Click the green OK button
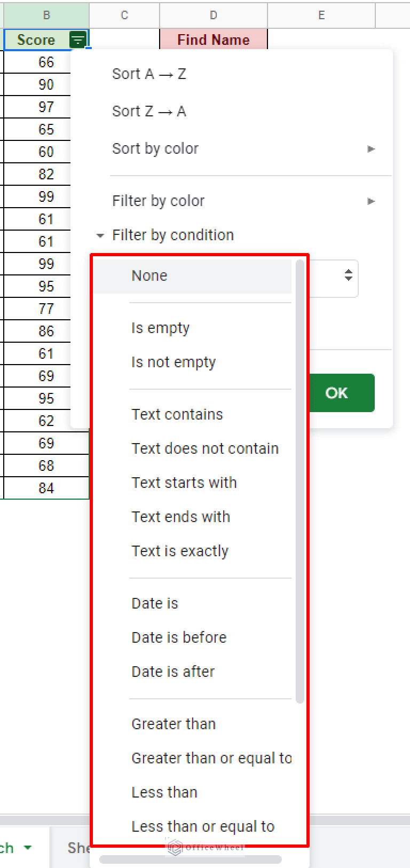The image size is (410, 868). pyautogui.click(x=336, y=393)
